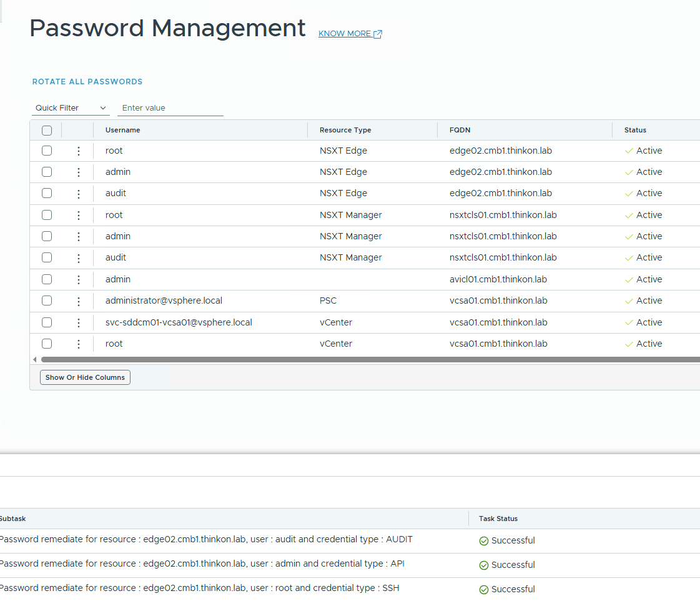
Task: Click Show Or Hide Columns button
Action: pos(86,377)
